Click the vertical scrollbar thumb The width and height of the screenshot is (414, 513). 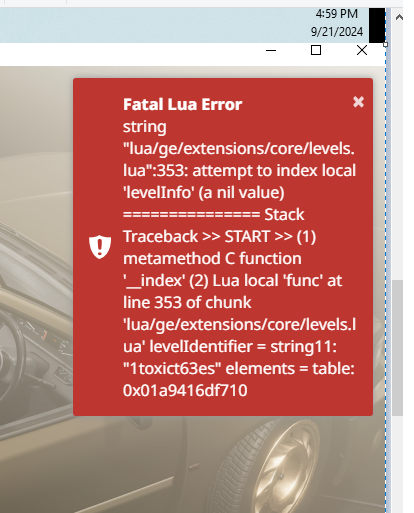pos(397,348)
